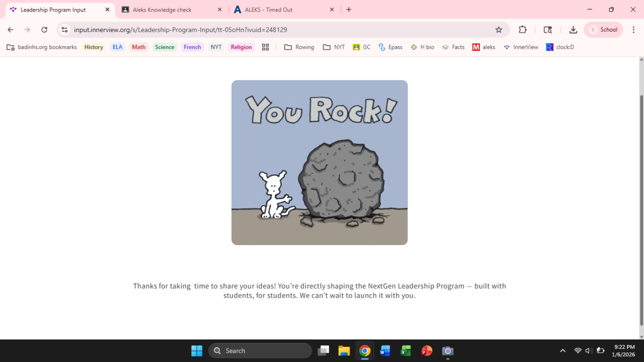Open the School profile button
Viewport: 644px width, 362px height.
pos(603,30)
